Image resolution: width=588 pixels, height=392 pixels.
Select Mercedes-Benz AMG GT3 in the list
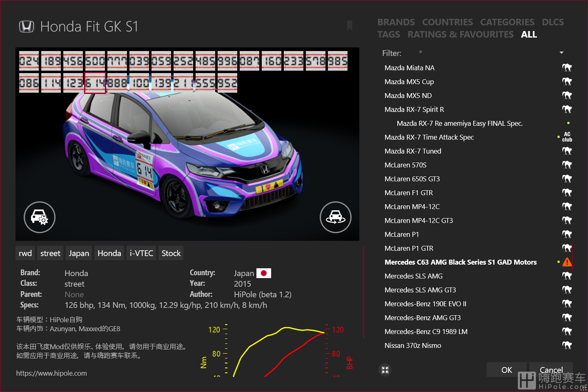pos(423,318)
